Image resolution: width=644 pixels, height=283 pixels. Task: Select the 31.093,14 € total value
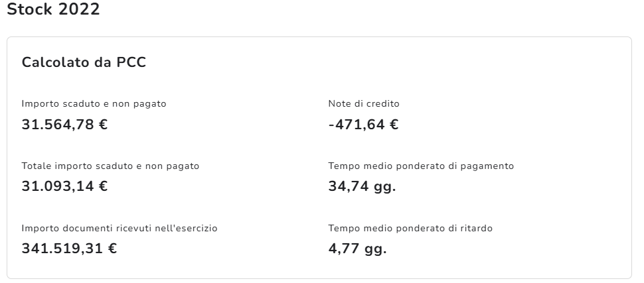(64, 186)
